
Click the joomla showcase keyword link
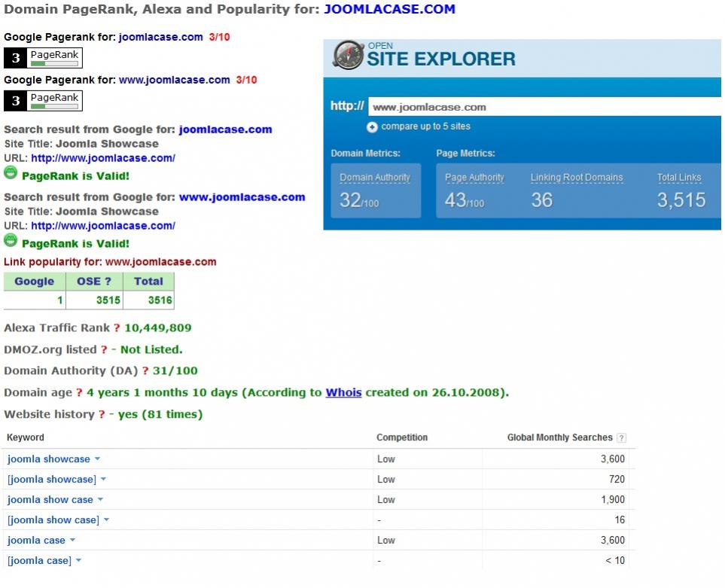click(x=48, y=459)
